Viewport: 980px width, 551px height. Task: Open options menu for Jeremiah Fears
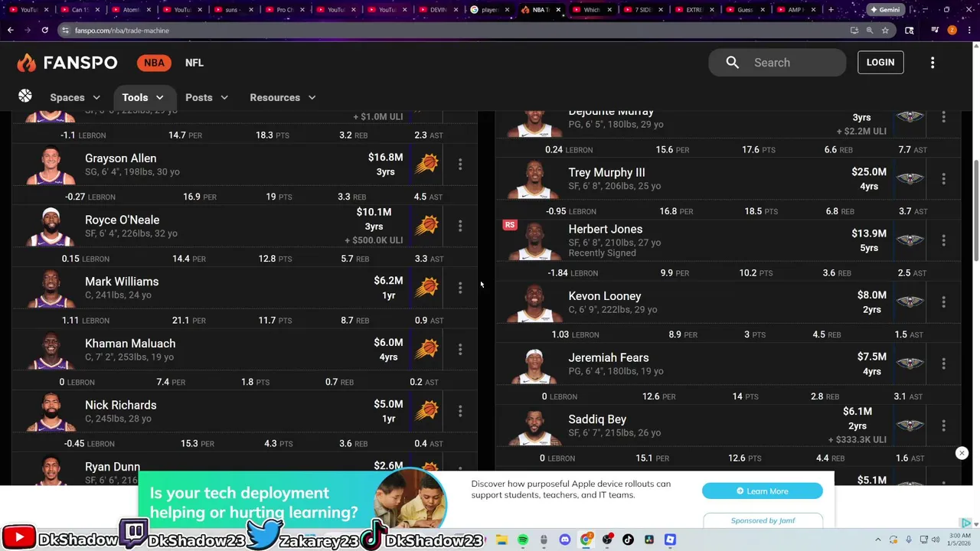point(943,364)
